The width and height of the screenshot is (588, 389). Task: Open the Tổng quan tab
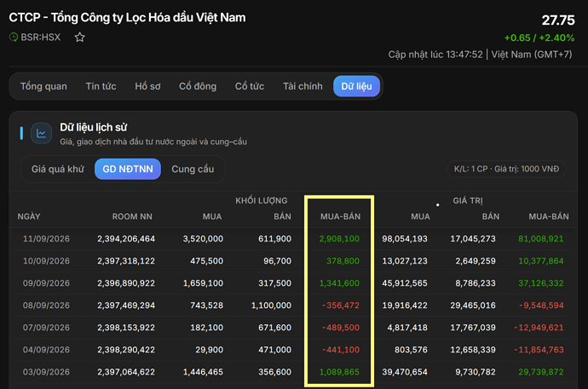point(43,86)
